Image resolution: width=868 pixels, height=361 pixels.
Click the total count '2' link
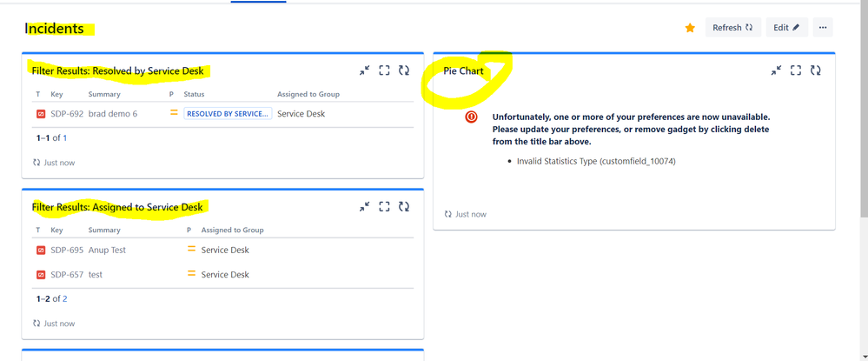point(65,298)
